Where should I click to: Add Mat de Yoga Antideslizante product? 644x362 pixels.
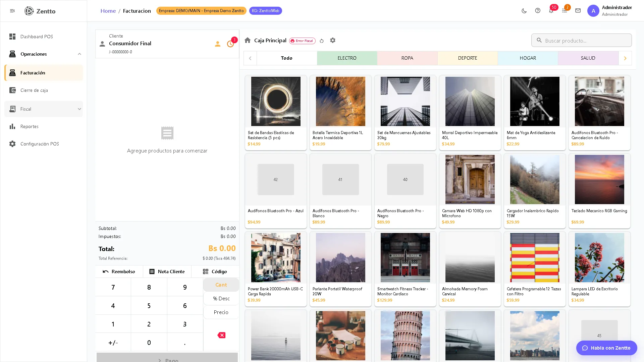pyautogui.click(x=535, y=113)
